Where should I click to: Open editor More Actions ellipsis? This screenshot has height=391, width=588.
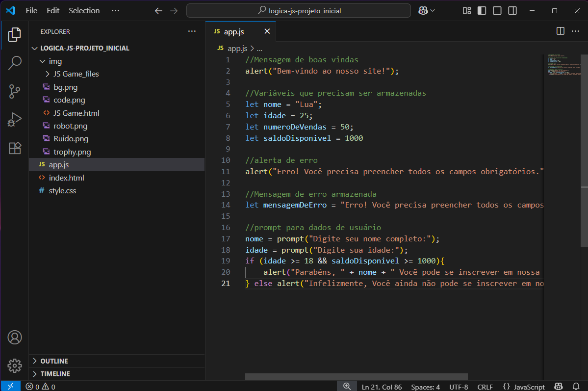[x=575, y=31]
